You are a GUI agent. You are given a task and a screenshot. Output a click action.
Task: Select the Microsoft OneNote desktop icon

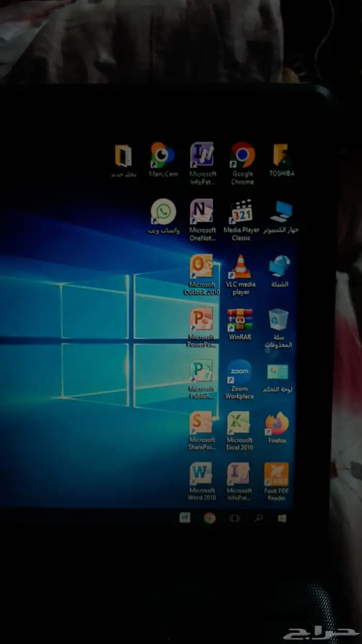click(202, 211)
